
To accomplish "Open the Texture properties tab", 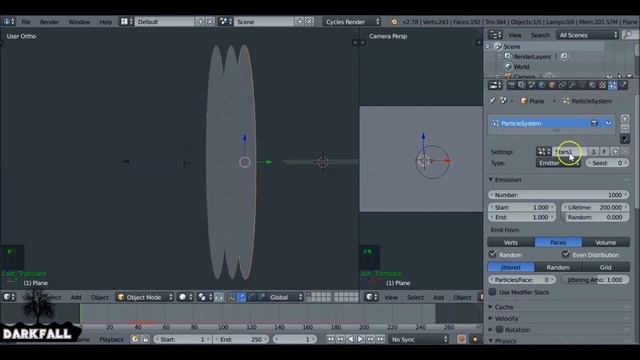I will tap(602, 85).
